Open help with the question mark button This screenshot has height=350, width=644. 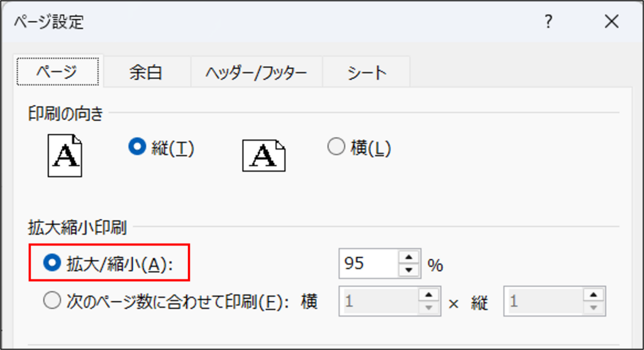(x=548, y=21)
